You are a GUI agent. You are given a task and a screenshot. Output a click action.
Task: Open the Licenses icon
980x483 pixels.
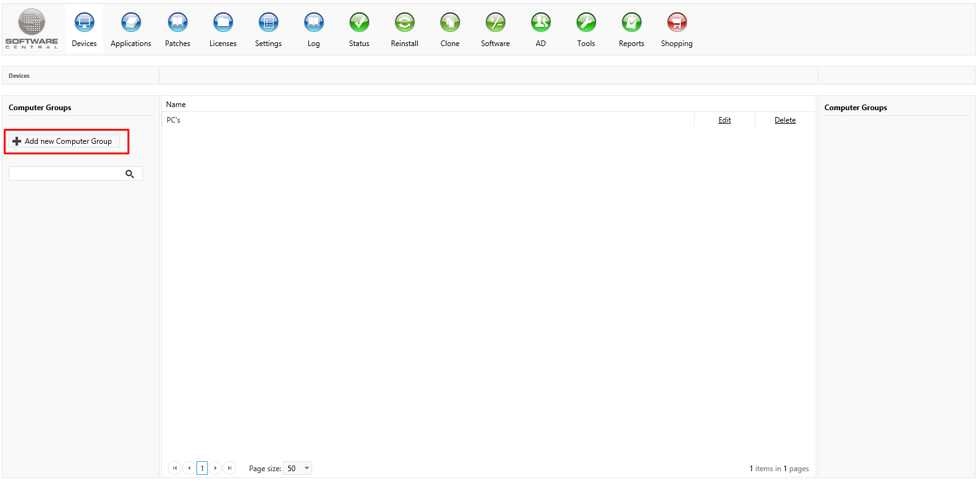point(223,23)
